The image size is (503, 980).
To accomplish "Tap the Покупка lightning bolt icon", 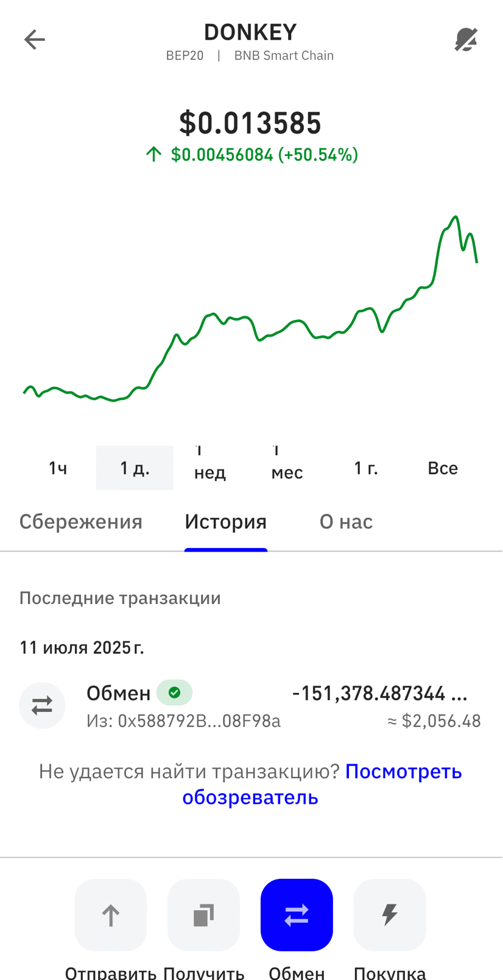I will click(x=390, y=915).
